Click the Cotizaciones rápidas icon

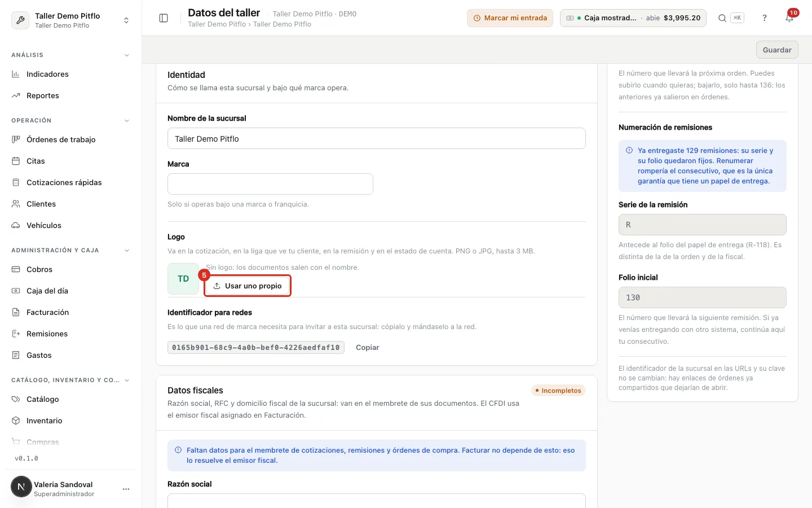point(16,182)
